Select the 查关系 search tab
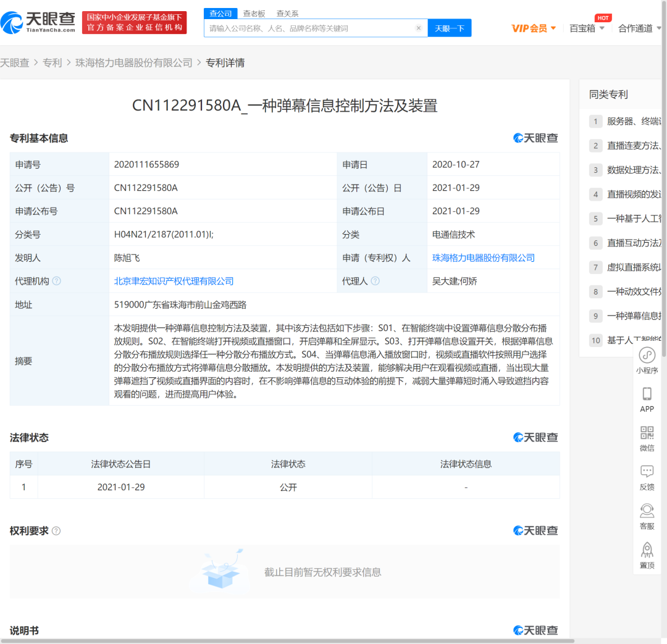This screenshot has width=667, height=644. [287, 14]
